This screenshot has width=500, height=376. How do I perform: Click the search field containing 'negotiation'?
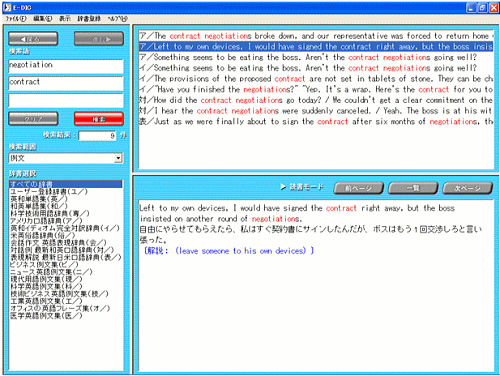66,66
